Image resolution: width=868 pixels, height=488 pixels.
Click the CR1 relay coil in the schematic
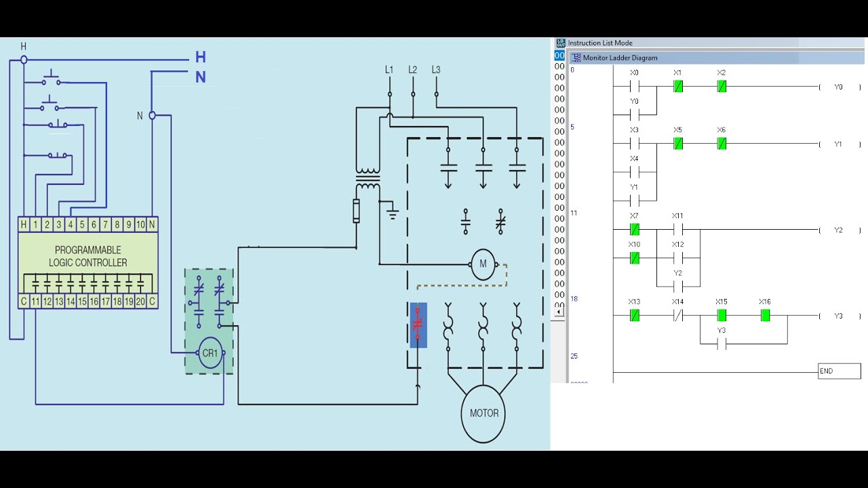(210, 353)
